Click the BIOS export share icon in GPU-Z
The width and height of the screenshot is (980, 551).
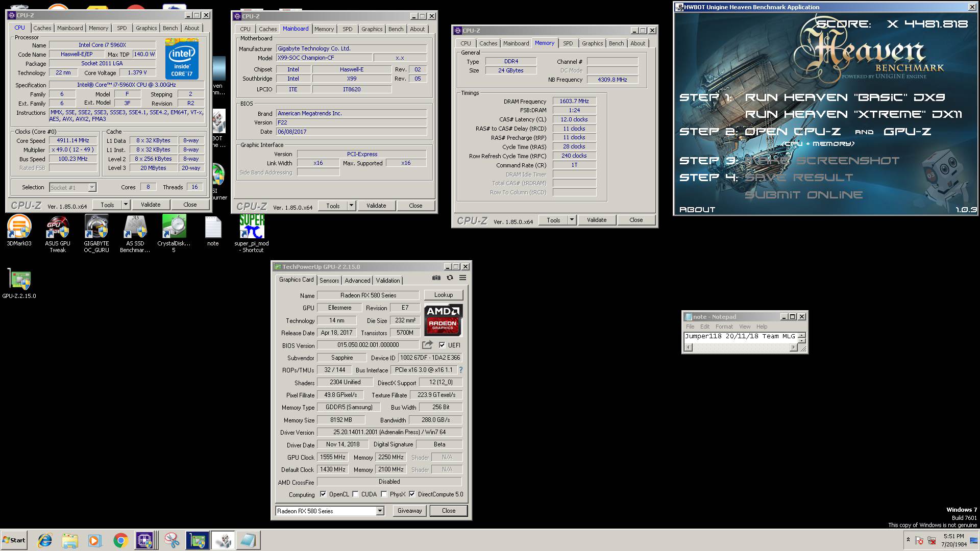(x=427, y=345)
